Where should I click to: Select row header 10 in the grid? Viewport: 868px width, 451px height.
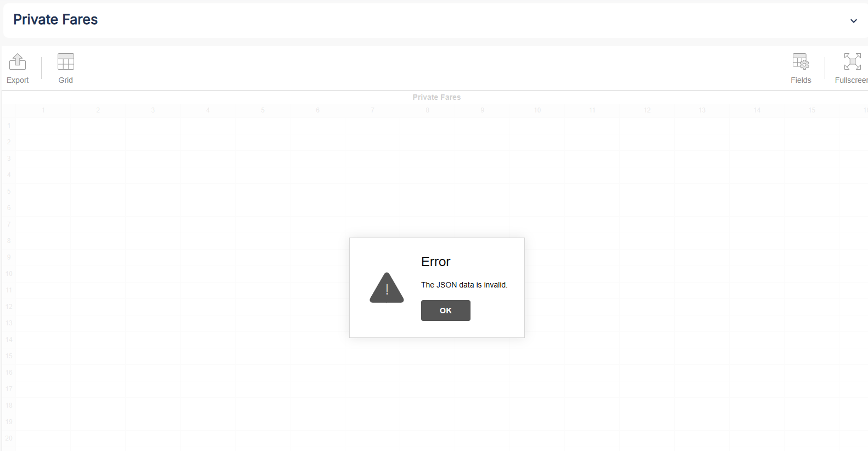coord(9,274)
